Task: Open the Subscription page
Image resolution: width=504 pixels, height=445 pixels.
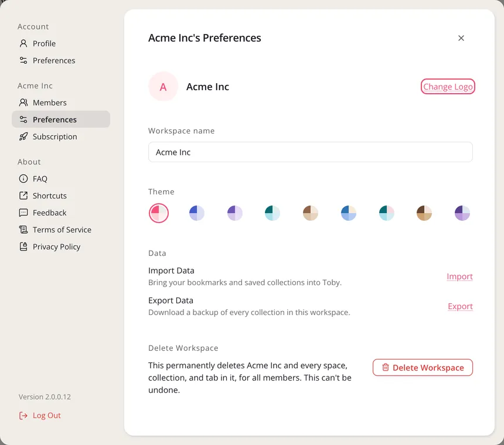Action: 61,136
